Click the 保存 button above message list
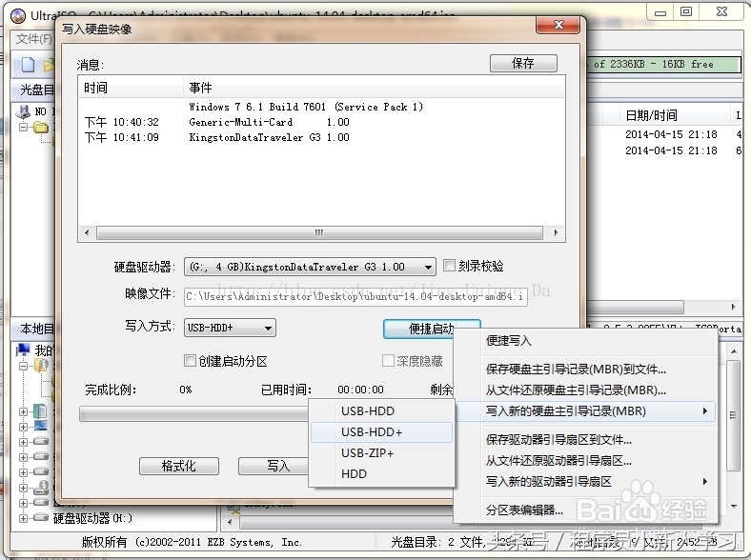Image resolution: width=751 pixels, height=560 pixels. point(523,63)
